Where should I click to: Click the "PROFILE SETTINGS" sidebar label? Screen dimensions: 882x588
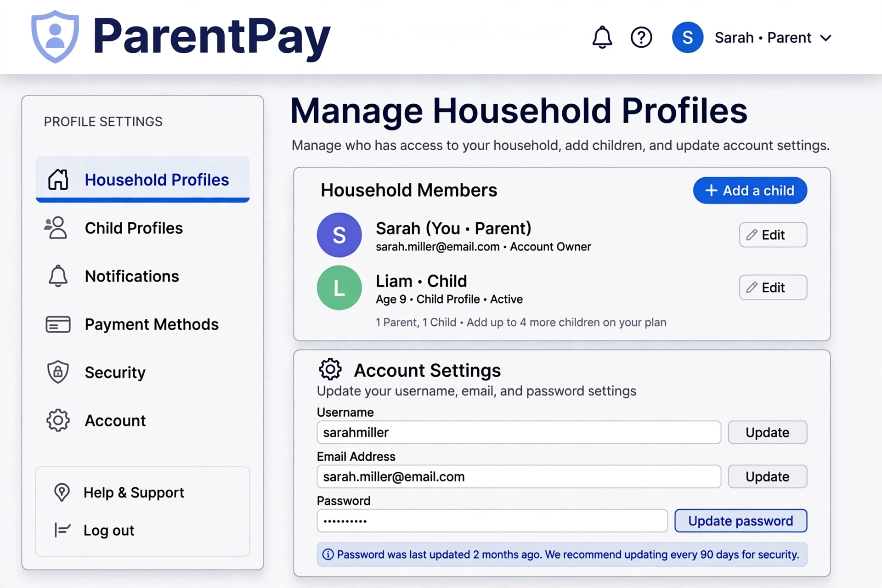103,122
